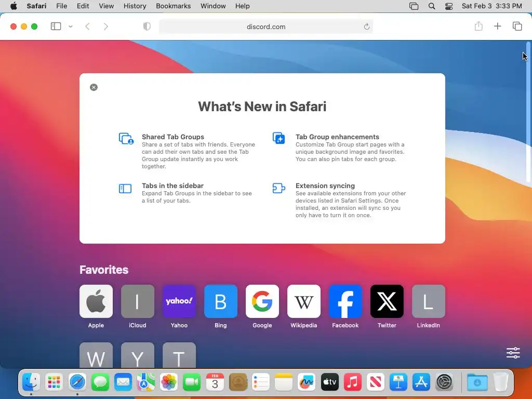
Task: Open the Downloads folder in Dock
Action: pyautogui.click(x=477, y=382)
